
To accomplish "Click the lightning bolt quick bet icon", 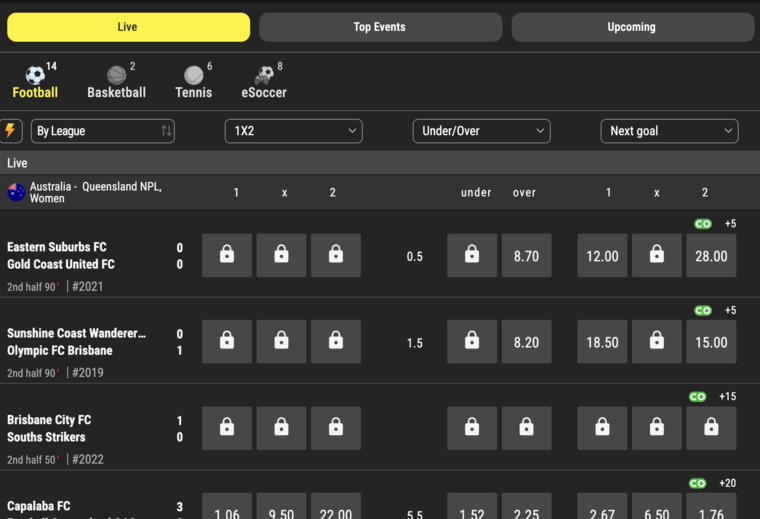I will pyautogui.click(x=10, y=131).
